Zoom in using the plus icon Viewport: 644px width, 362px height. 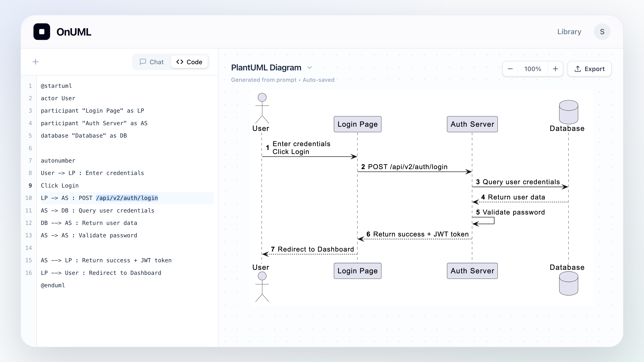coord(555,69)
